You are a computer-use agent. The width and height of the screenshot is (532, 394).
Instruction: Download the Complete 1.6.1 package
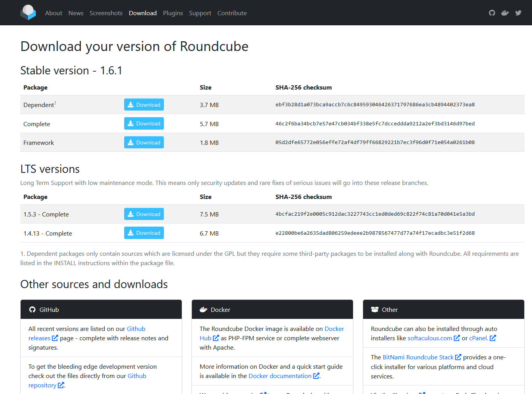[144, 123]
